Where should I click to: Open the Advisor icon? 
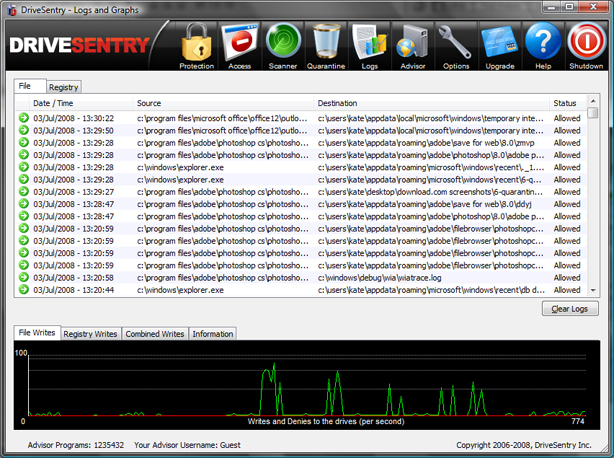[x=413, y=46]
